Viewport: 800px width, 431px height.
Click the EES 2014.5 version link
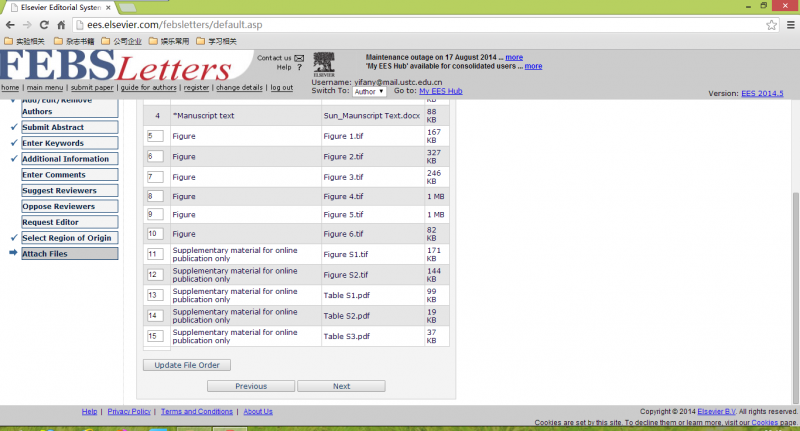(762, 93)
